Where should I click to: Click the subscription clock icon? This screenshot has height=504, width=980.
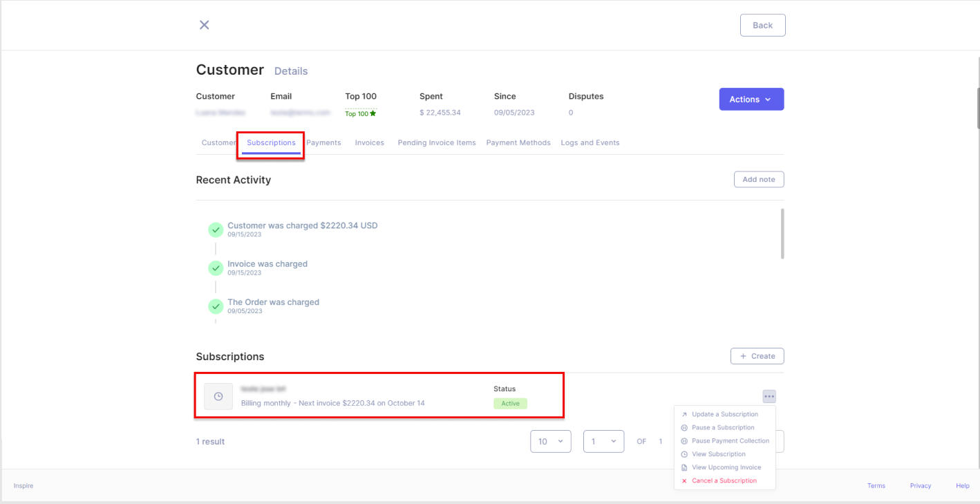click(x=218, y=396)
